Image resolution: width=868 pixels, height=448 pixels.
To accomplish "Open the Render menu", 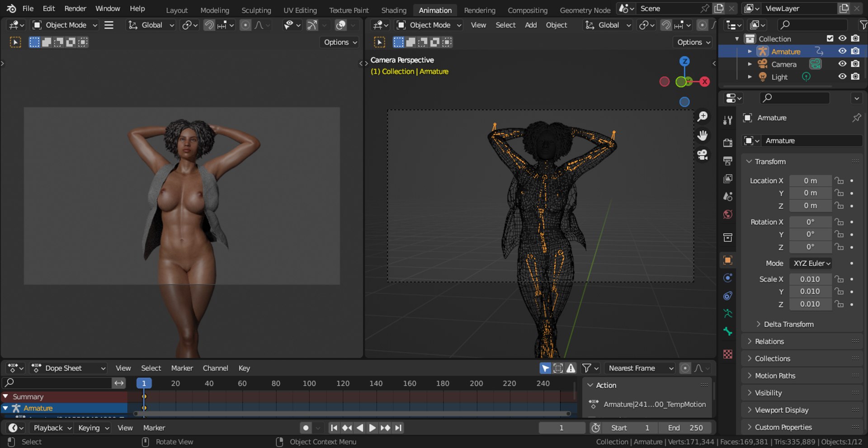I will click(x=75, y=9).
